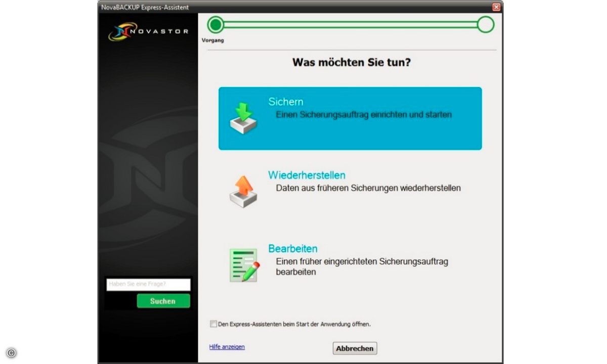Open the Wiederherstellen option
This screenshot has height=364, width=607.
coord(307,175)
